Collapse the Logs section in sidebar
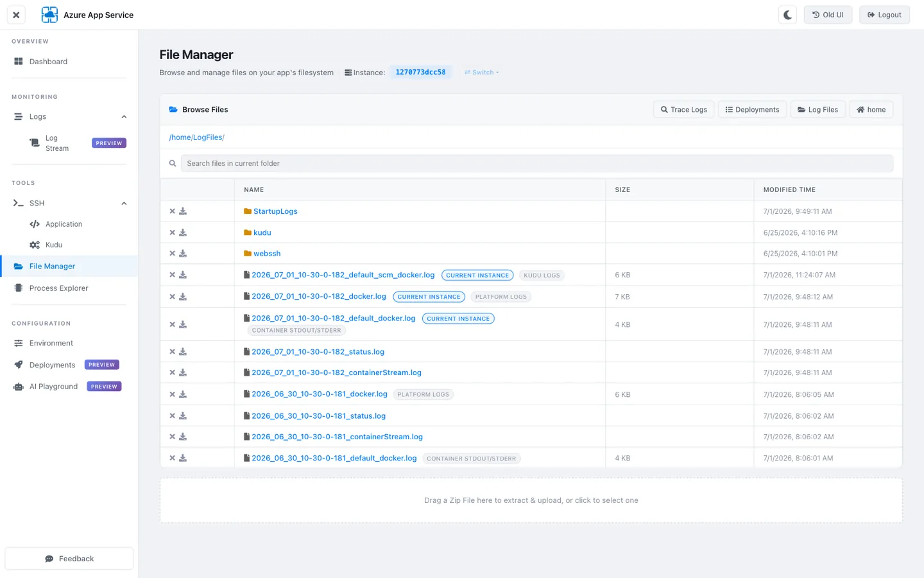Viewport: 924px width, 578px height. point(124,117)
